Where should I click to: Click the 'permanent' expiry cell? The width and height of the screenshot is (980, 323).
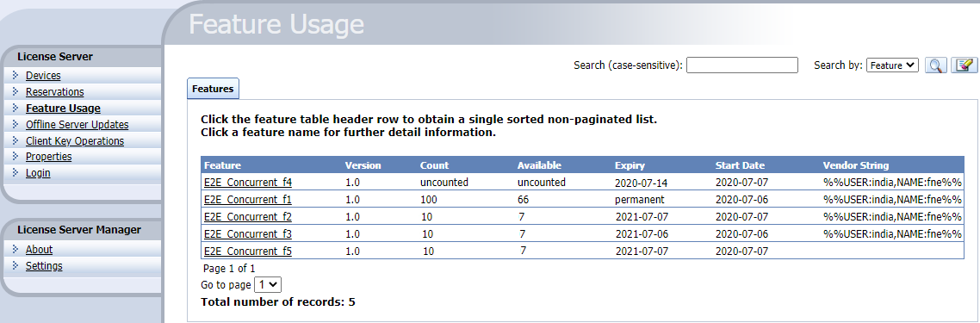[x=639, y=200]
